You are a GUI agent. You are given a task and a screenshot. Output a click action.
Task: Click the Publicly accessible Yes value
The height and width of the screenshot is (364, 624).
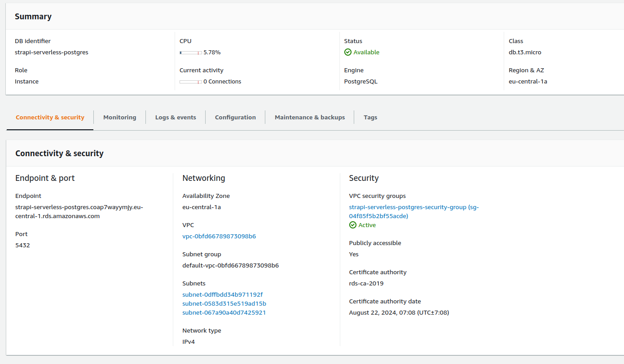(353, 254)
